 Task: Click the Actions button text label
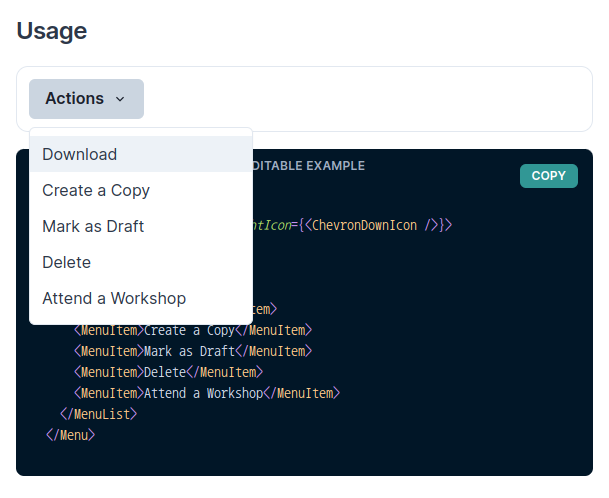point(74,99)
